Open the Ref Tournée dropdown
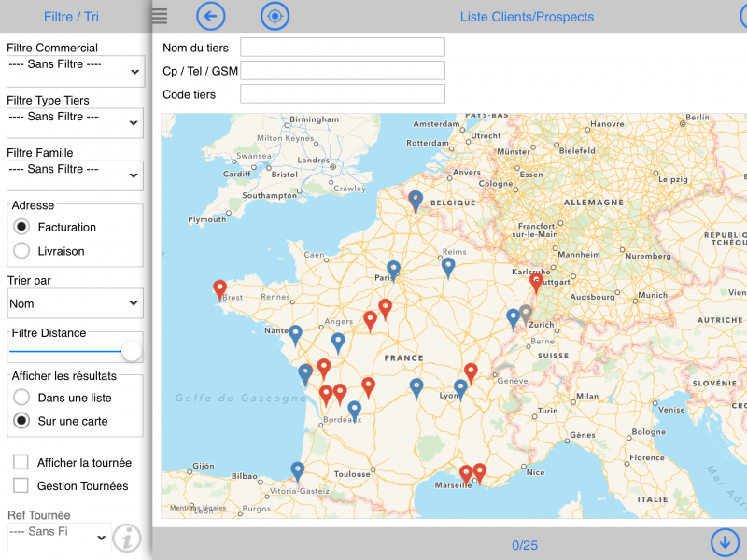The width and height of the screenshot is (747, 560). point(59,538)
